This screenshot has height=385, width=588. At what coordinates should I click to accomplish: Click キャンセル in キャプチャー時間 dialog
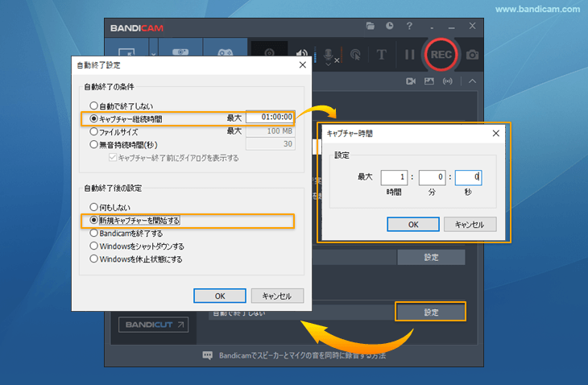click(x=470, y=224)
